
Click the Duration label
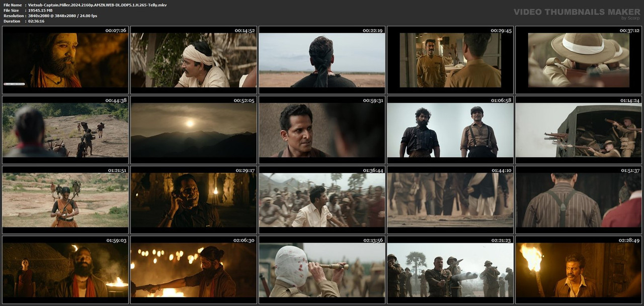(12, 21)
